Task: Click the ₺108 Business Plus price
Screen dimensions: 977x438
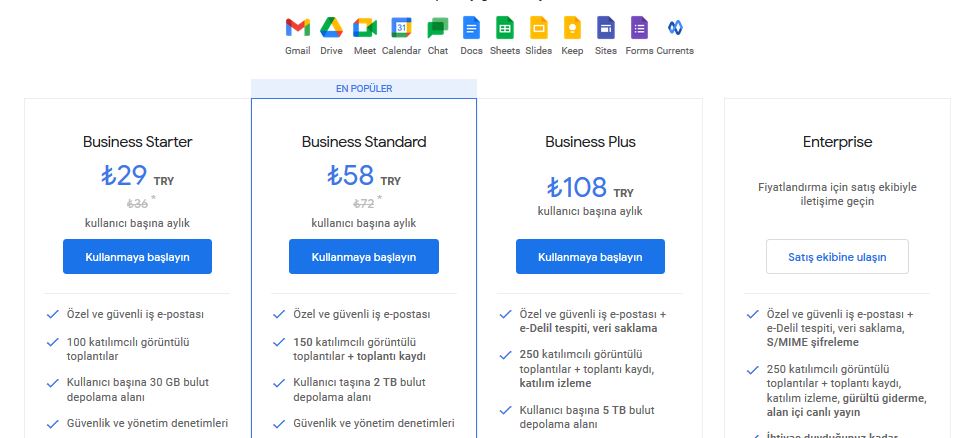Action: (x=577, y=187)
